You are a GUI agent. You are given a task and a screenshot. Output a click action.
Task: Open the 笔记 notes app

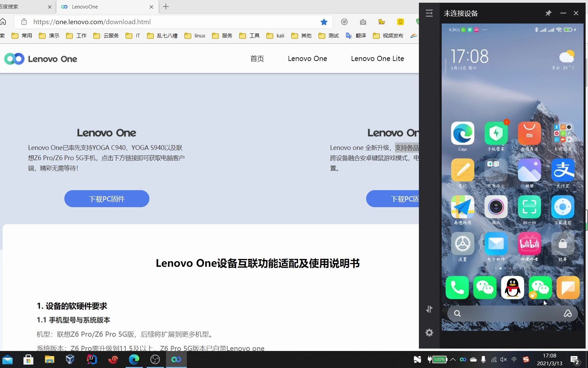tap(462, 170)
